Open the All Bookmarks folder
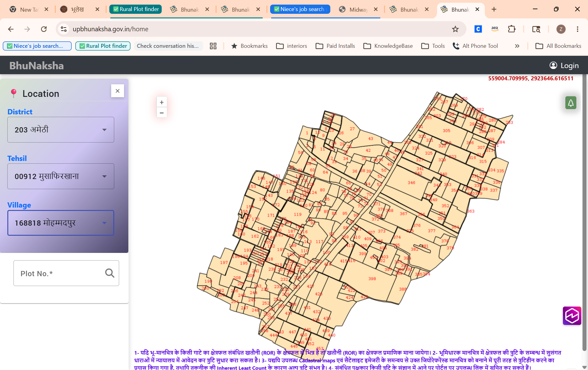The height and width of the screenshot is (370, 588). 558,46
